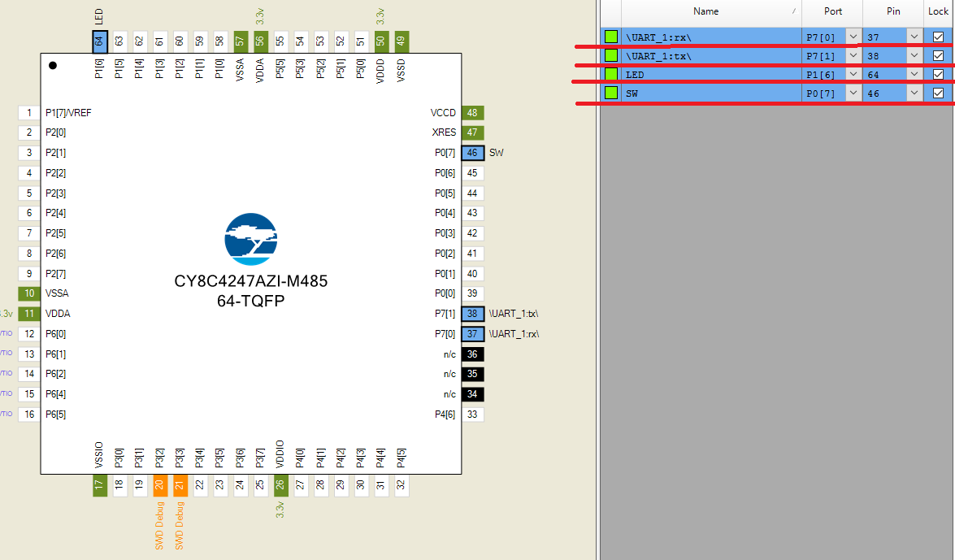Open Pin dropdown showing 37
Image resolution: width=955 pixels, height=560 pixels.
(914, 37)
